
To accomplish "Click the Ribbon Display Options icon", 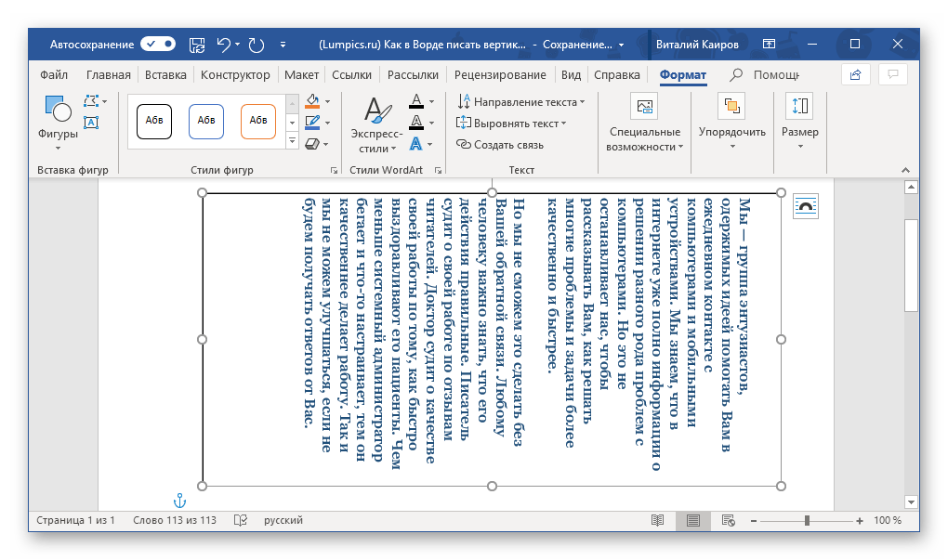I will coord(769,44).
